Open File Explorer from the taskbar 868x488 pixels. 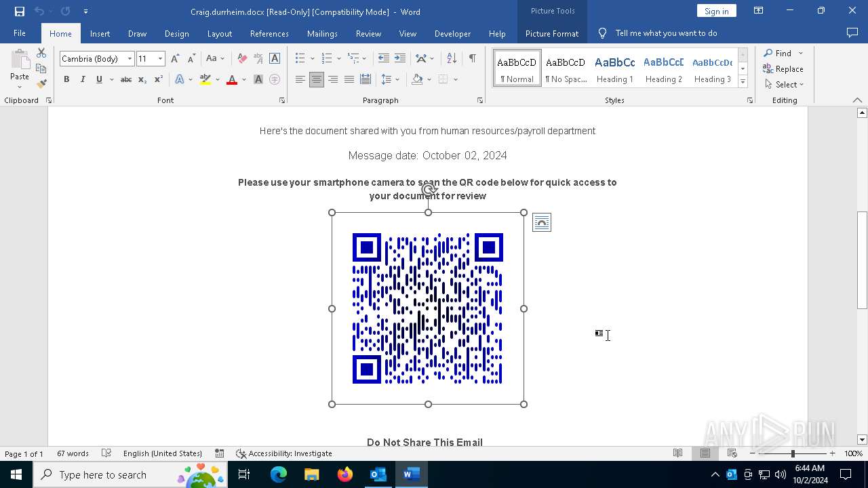[312, 474]
